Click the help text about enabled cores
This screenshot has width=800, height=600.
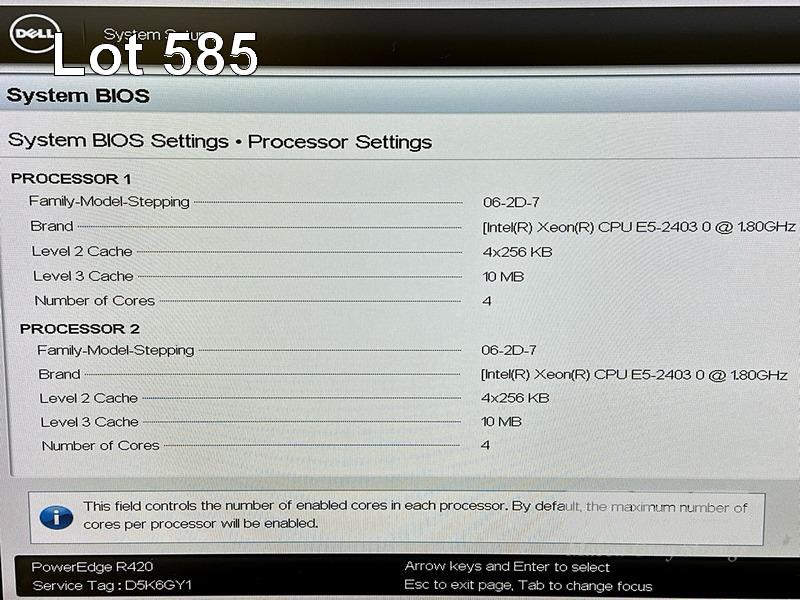tap(415, 515)
